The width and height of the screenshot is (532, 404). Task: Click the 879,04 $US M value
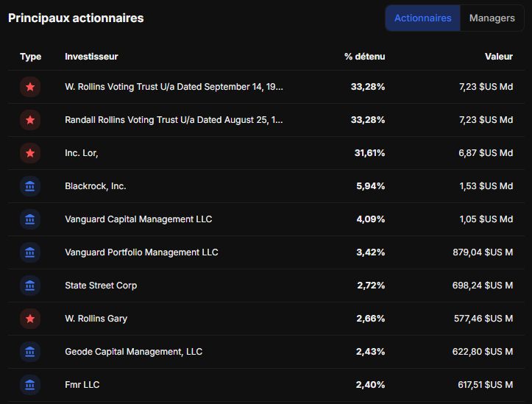click(x=483, y=252)
